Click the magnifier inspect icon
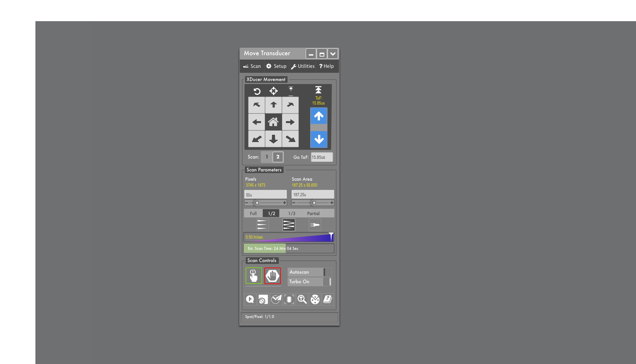636x364 pixels. pos(302,299)
